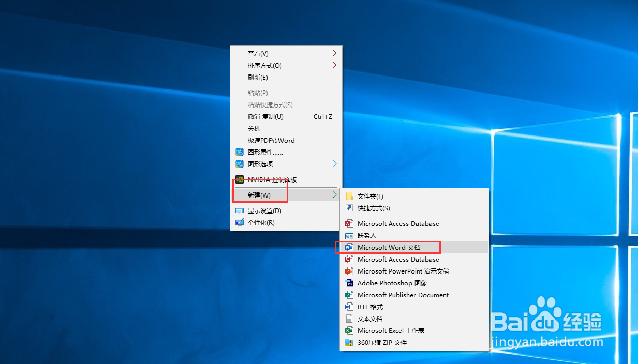Click the PowerPoint 演示文稿 icon

349,271
